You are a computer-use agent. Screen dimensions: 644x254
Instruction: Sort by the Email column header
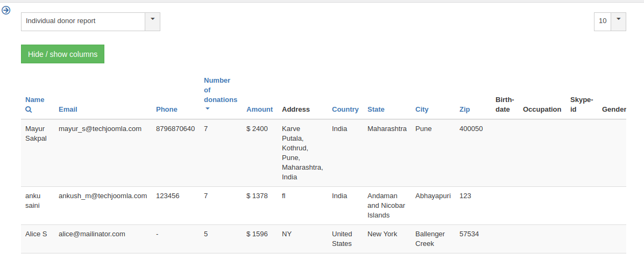[68, 110]
